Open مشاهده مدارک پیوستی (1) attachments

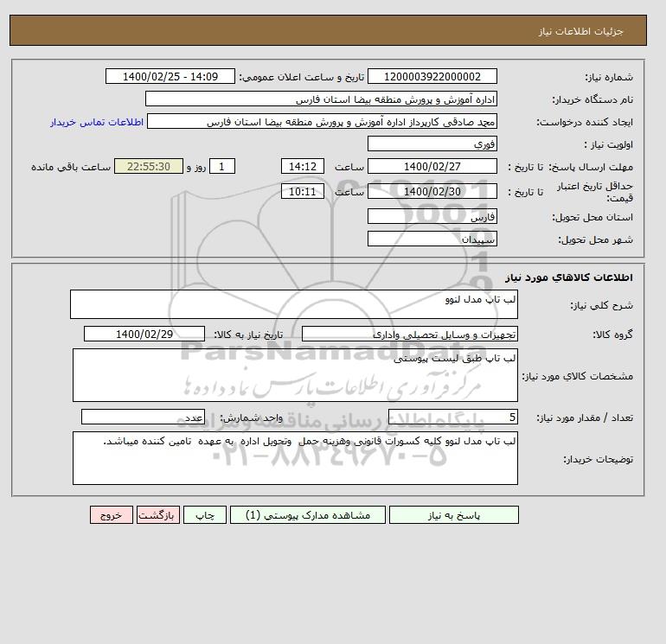308,515
